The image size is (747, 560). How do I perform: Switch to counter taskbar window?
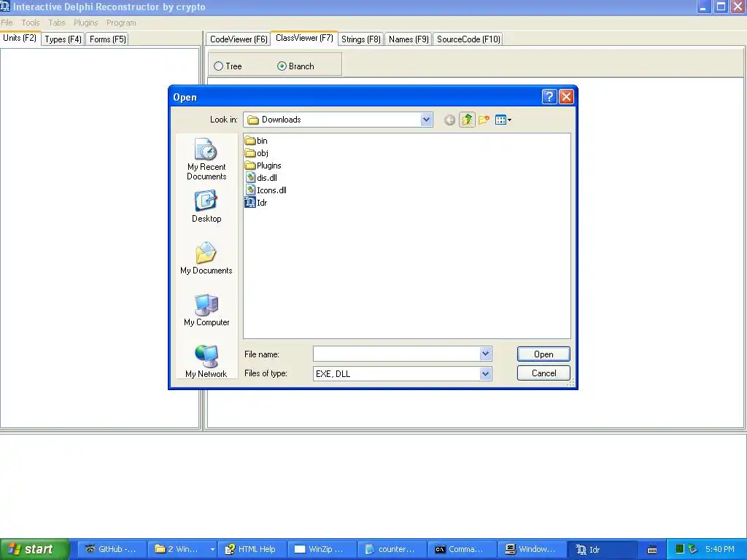(392, 549)
